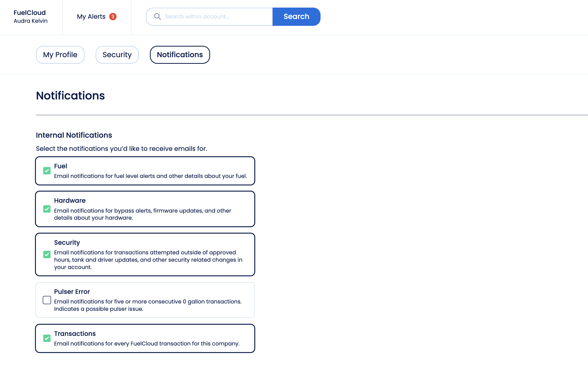
Task: Click the search magnifier icon
Action: (157, 17)
